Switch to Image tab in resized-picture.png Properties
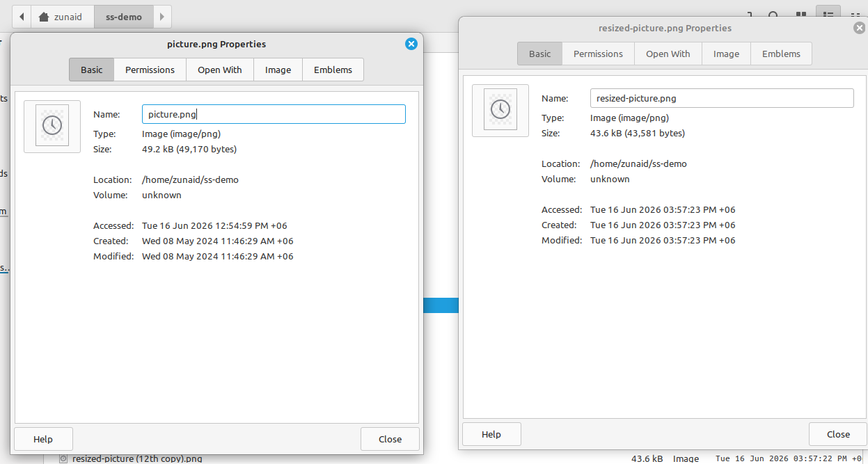This screenshot has height=464, width=868. coord(726,54)
